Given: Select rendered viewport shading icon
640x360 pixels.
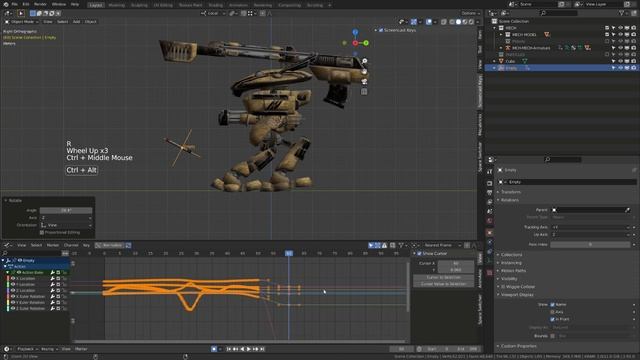Looking at the screenshot, I should click(471, 22).
